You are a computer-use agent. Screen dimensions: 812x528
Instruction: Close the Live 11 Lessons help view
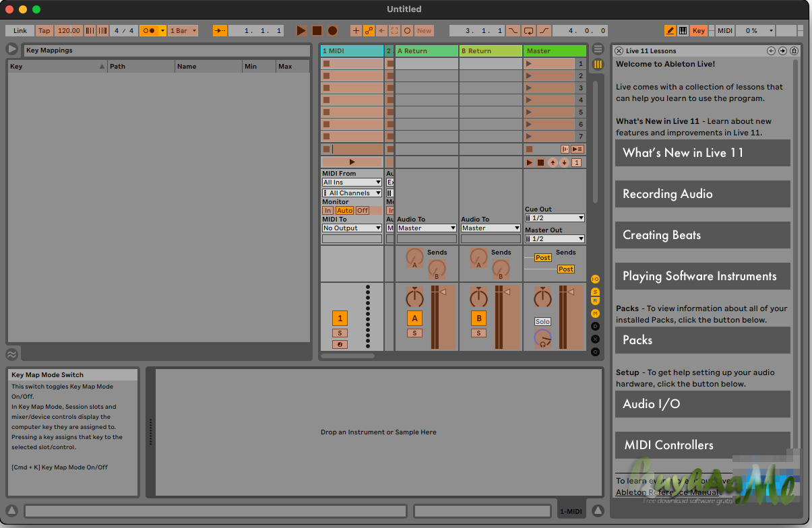[x=619, y=51]
